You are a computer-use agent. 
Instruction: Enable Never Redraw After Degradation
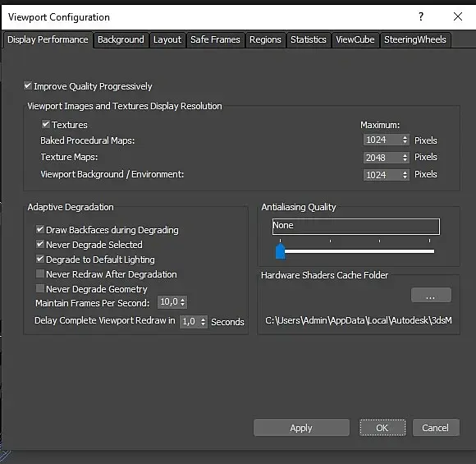pyautogui.click(x=39, y=273)
